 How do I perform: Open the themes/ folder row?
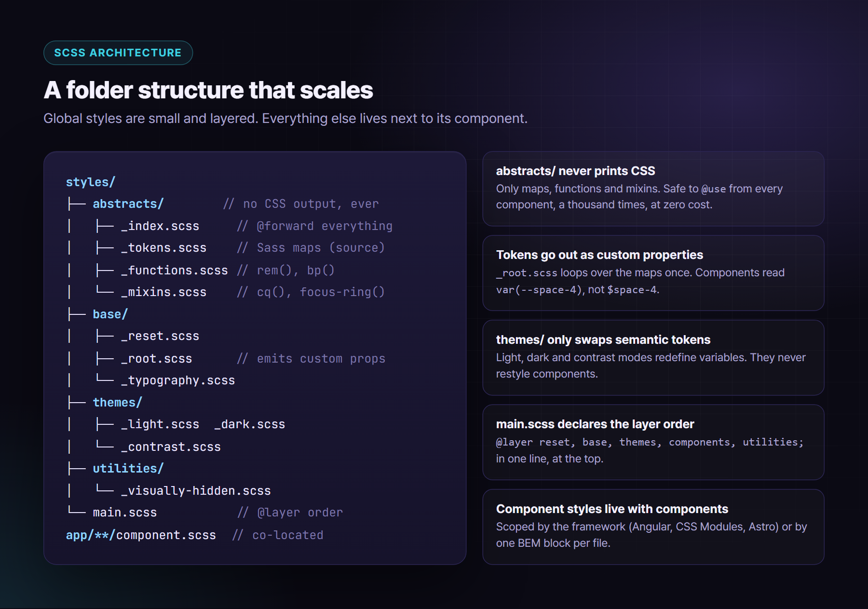click(x=118, y=403)
